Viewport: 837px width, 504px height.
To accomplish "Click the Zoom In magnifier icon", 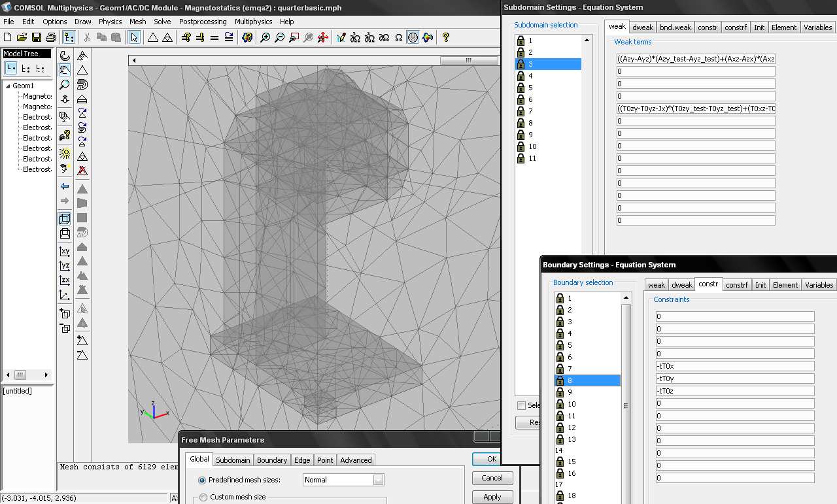I will point(265,38).
